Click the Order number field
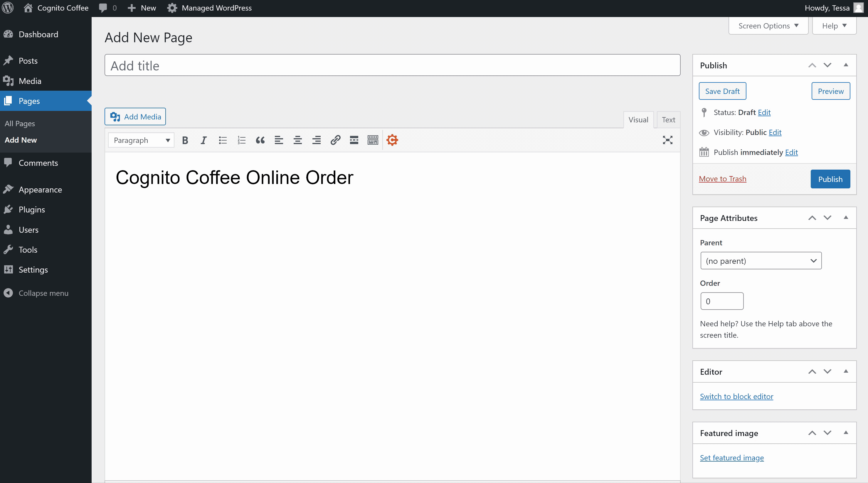 click(722, 301)
